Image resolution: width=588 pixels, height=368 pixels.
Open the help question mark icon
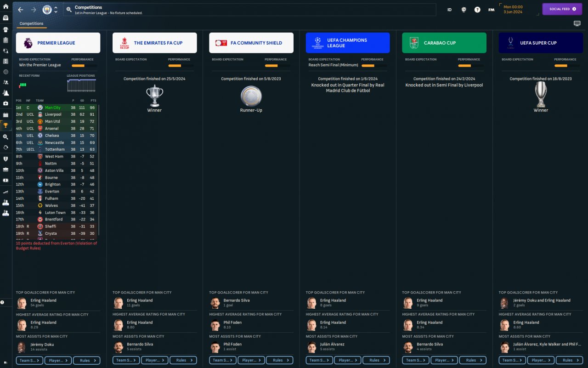click(x=477, y=10)
